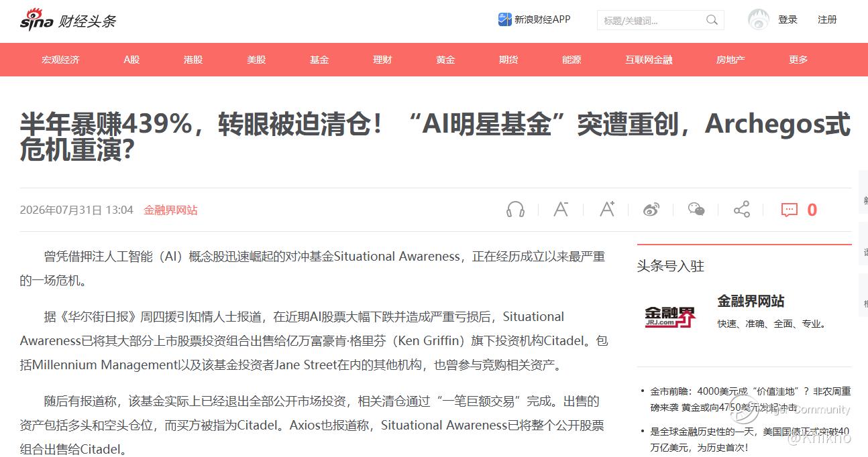This screenshot has width=868, height=457.
Task: Open the share options icon
Action: pos(741,210)
